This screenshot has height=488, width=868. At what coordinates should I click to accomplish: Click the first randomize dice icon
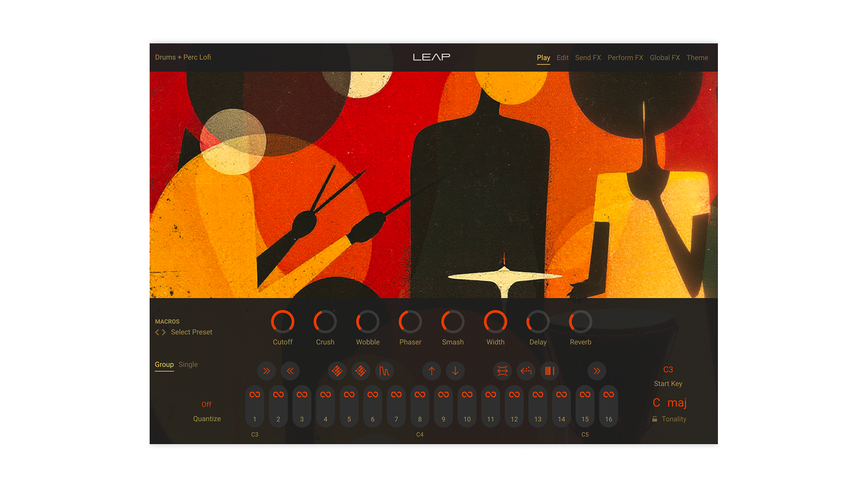pos(337,371)
